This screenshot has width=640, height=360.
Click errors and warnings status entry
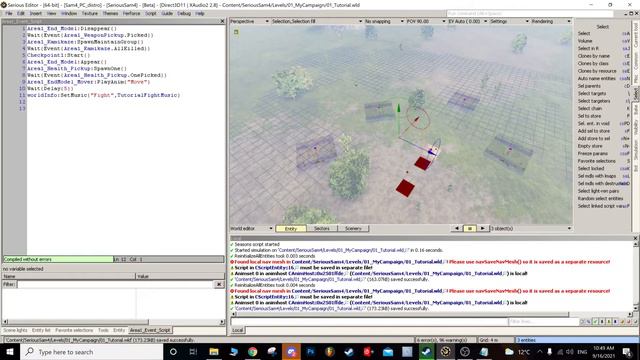[445, 340]
